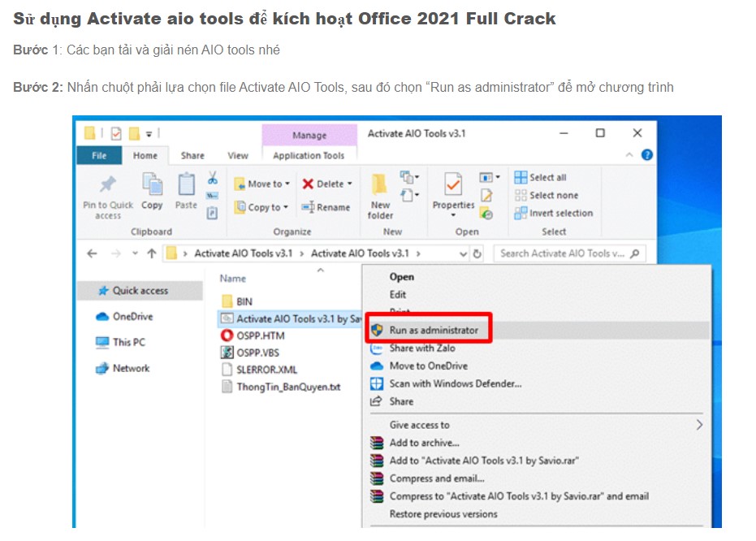
Task: Expand the Copy to dropdown
Action: [286, 207]
